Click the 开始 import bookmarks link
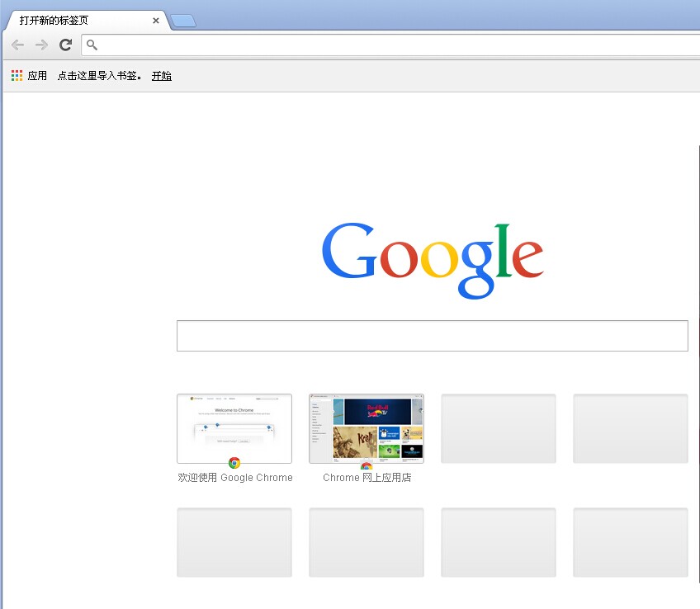This screenshot has height=609, width=700. click(x=162, y=76)
